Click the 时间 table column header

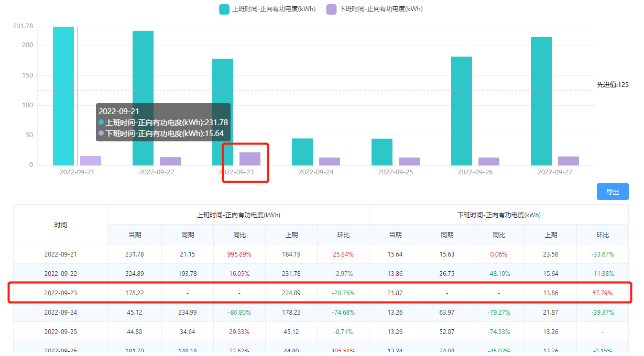pos(60,225)
